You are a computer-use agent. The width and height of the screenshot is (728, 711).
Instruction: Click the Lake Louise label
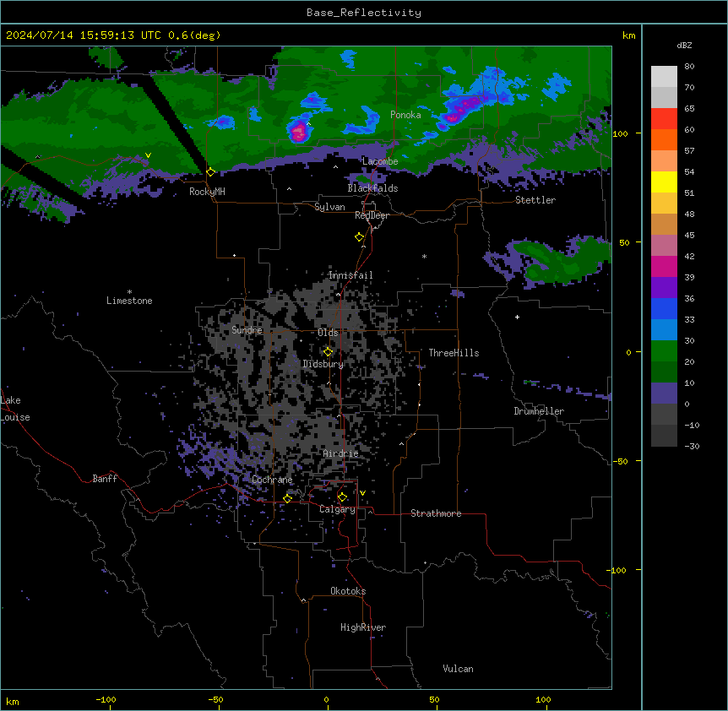click(15, 409)
